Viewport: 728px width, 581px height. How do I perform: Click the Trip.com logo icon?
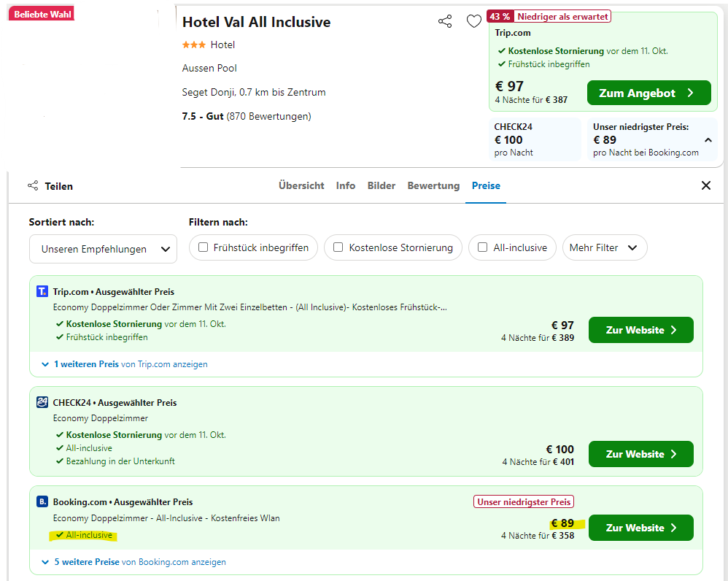42,291
